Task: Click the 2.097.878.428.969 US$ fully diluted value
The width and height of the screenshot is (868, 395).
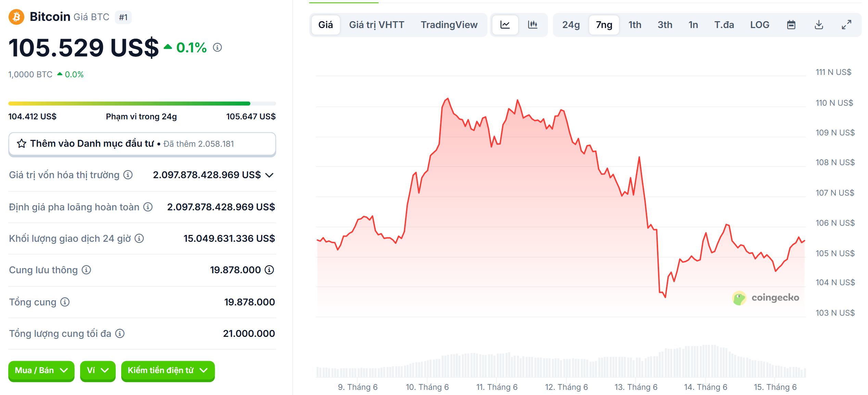Action: click(x=221, y=207)
